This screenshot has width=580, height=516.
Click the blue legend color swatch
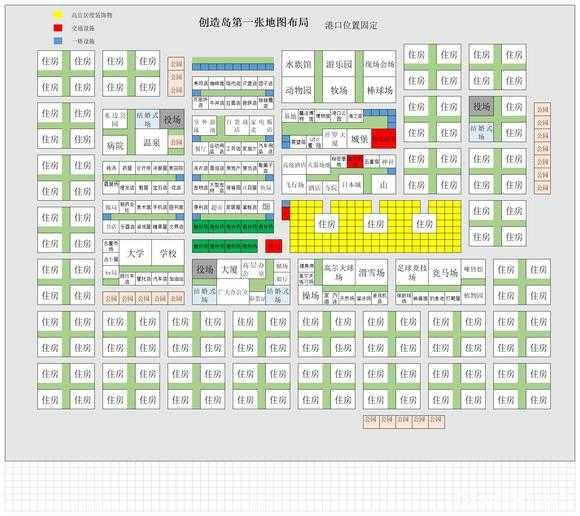click(58, 41)
